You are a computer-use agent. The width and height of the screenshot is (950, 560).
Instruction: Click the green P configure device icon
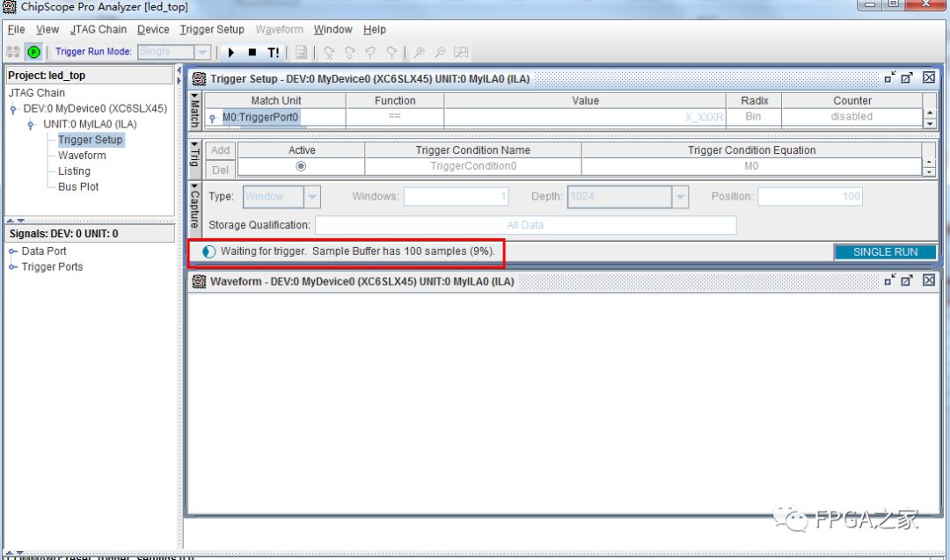pos(34,52)
